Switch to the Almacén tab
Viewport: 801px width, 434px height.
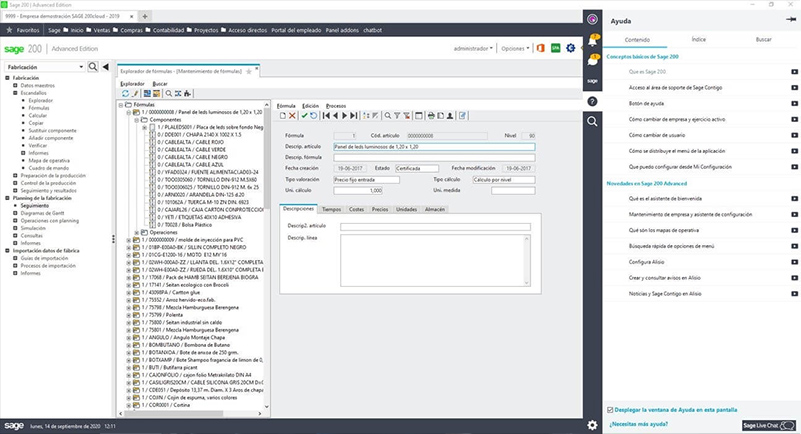435,209
